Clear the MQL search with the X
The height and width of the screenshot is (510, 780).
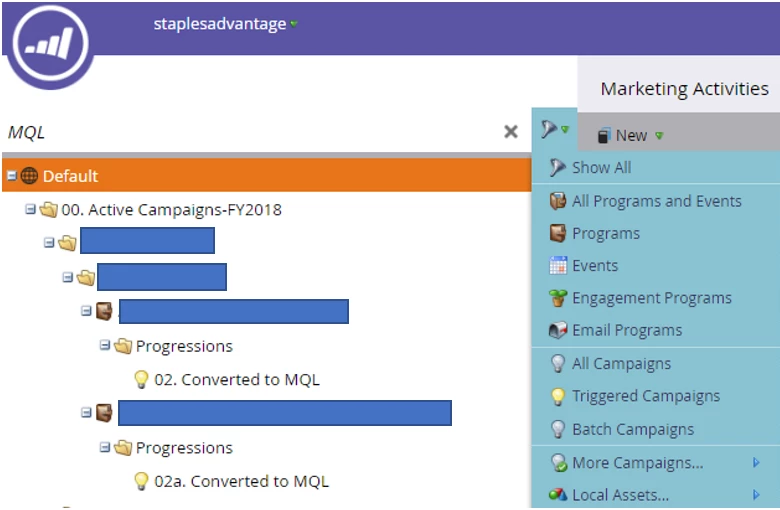[x=511, y=132]
